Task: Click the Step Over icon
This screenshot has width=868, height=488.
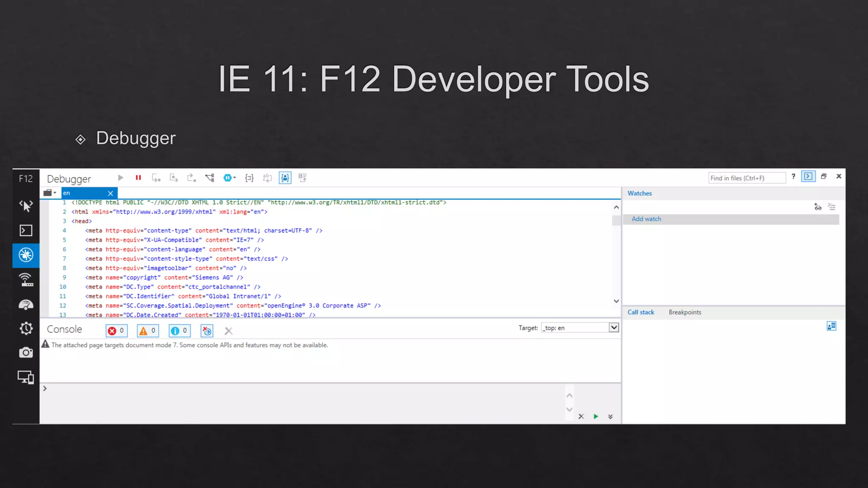Action: (x=174, y=178)
